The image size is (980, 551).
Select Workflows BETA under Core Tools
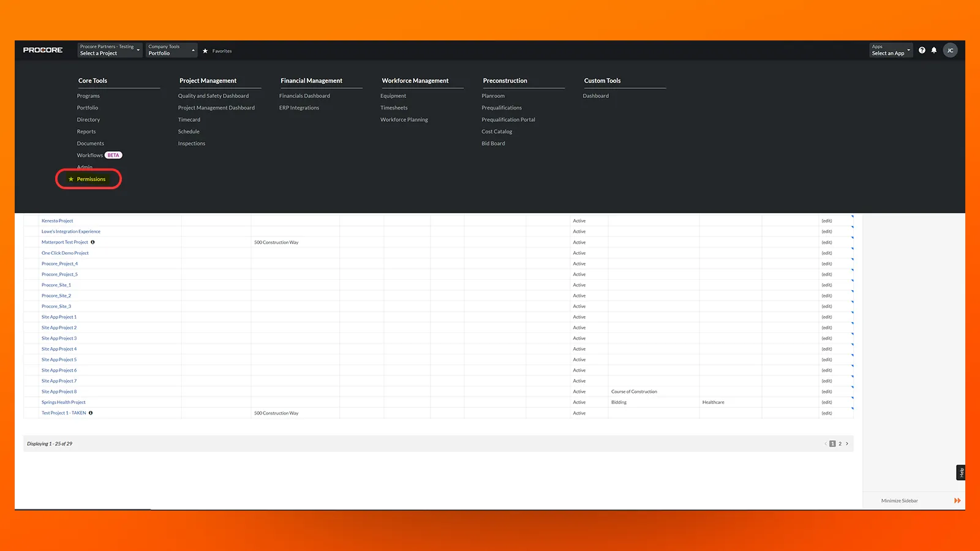89,155
